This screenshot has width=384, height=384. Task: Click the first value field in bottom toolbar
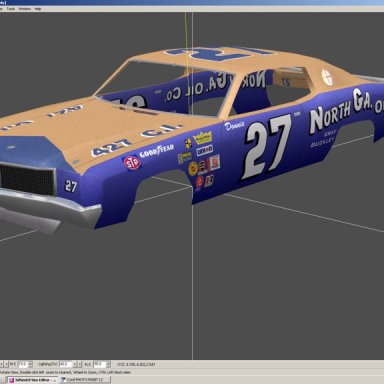(x=23, y=364)
